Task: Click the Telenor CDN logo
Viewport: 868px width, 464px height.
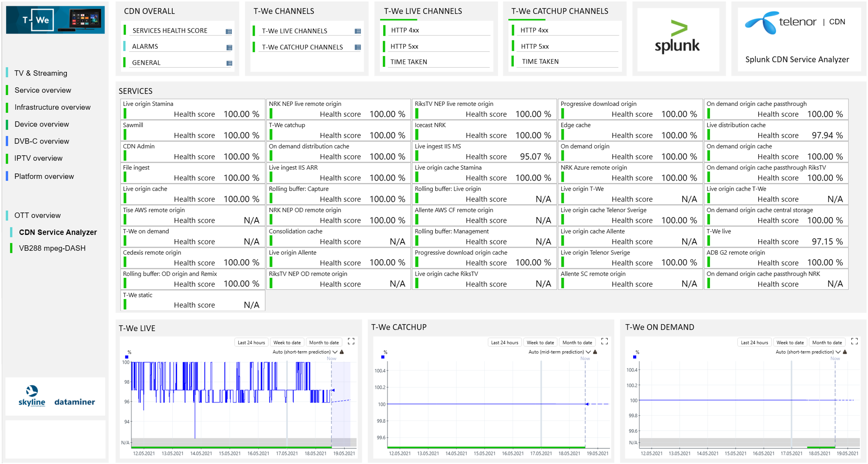Action: click(x=795, y=22)
